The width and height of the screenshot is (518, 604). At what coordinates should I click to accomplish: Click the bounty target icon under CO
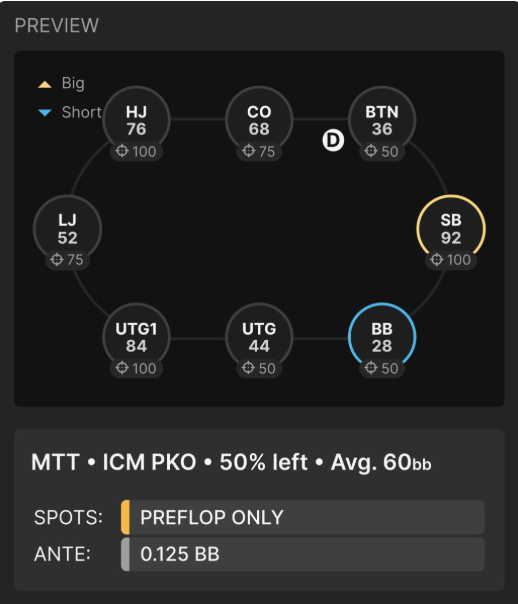coord(248,151)
